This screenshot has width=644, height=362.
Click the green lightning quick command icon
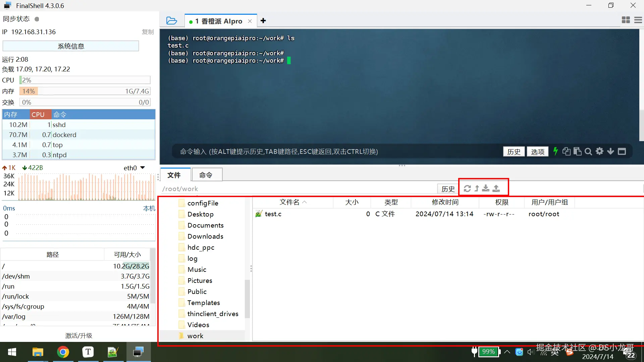pos(555,152)
